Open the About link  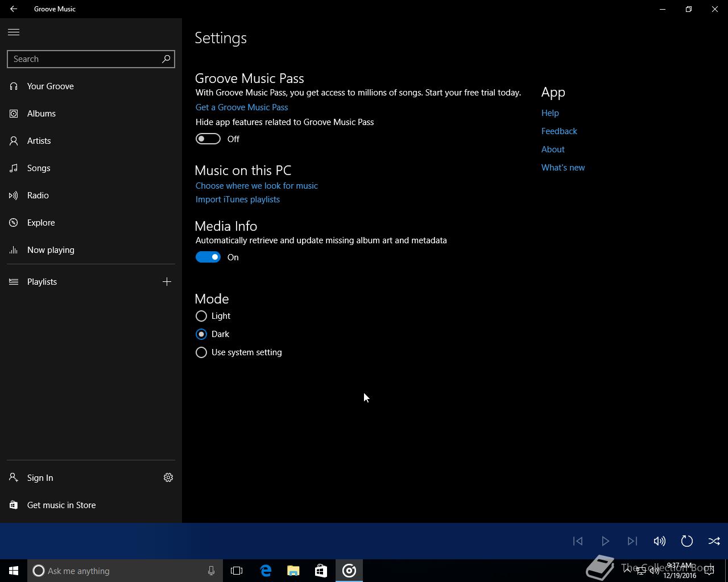553,149
